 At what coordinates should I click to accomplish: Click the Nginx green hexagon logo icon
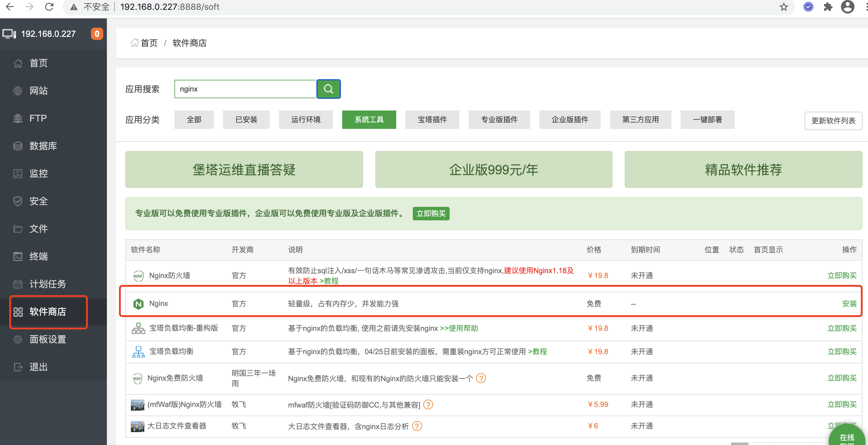[138, 304]
